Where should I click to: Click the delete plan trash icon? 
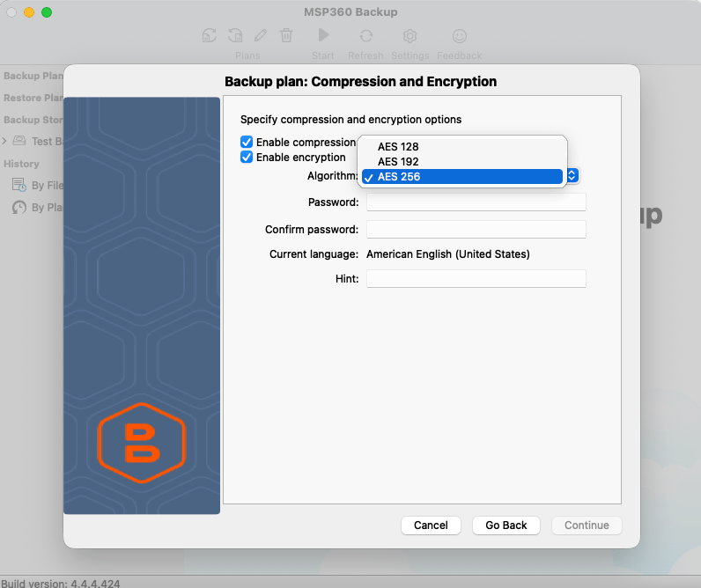(x=286, y=35)
